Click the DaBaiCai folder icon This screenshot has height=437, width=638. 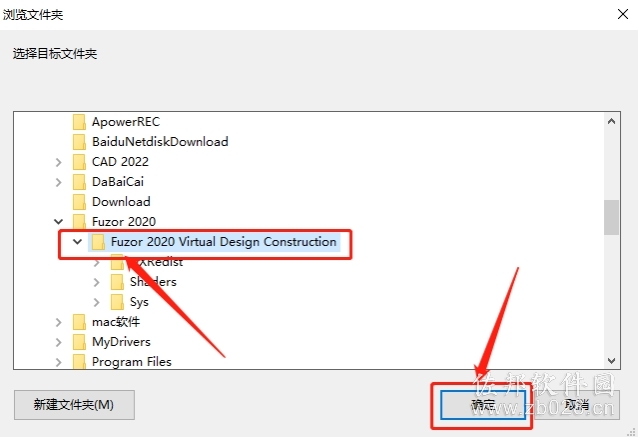pos(79,181)
